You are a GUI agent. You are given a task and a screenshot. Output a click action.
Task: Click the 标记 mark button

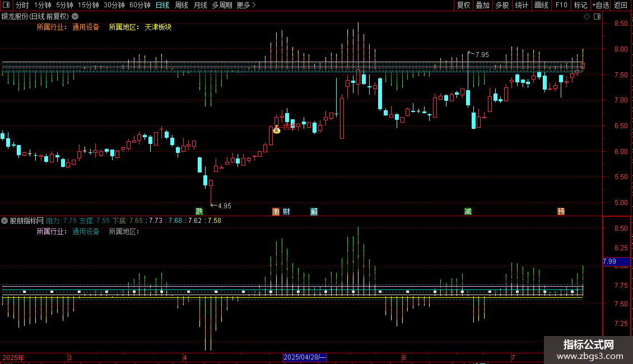[x=580, y=5]
